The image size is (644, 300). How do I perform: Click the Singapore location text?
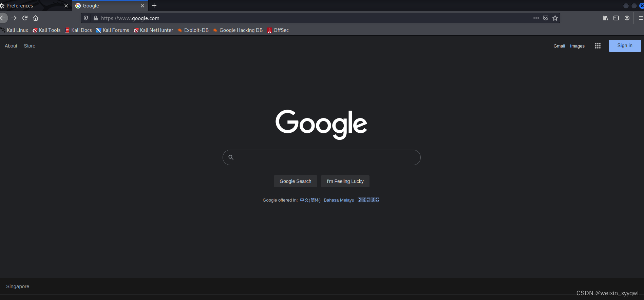18,286
